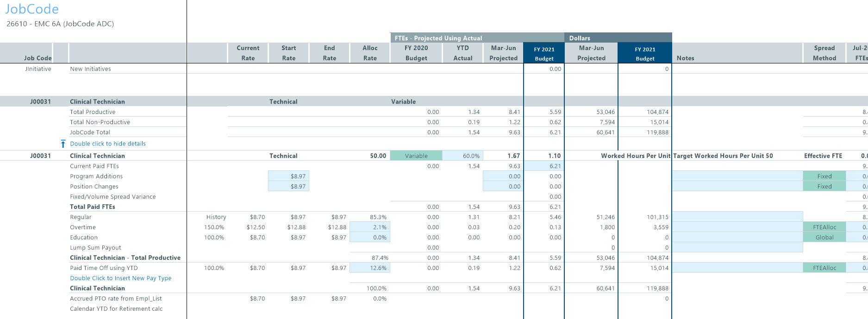Viewport: 868px width, 319px height.
Task: Click 'Double Click to Insert New Pay Type'
Action: click(x=120, y=278)
